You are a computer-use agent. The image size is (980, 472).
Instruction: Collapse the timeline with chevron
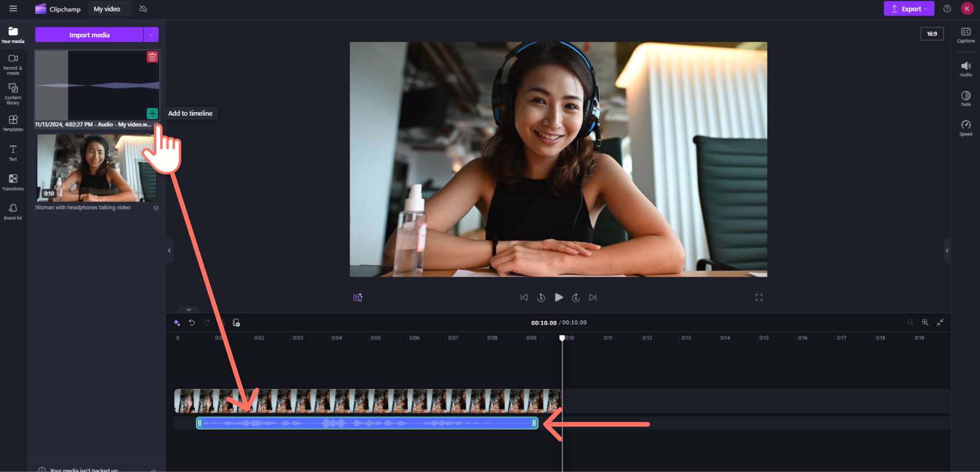(189, 310)
